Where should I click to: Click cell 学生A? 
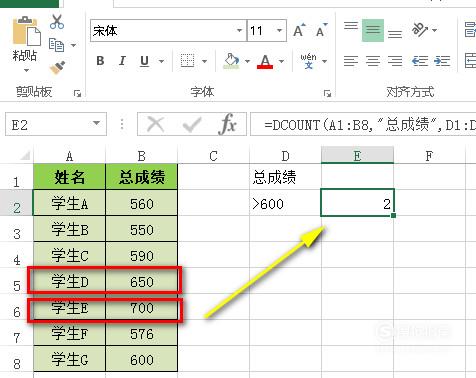tap(69, 203)
